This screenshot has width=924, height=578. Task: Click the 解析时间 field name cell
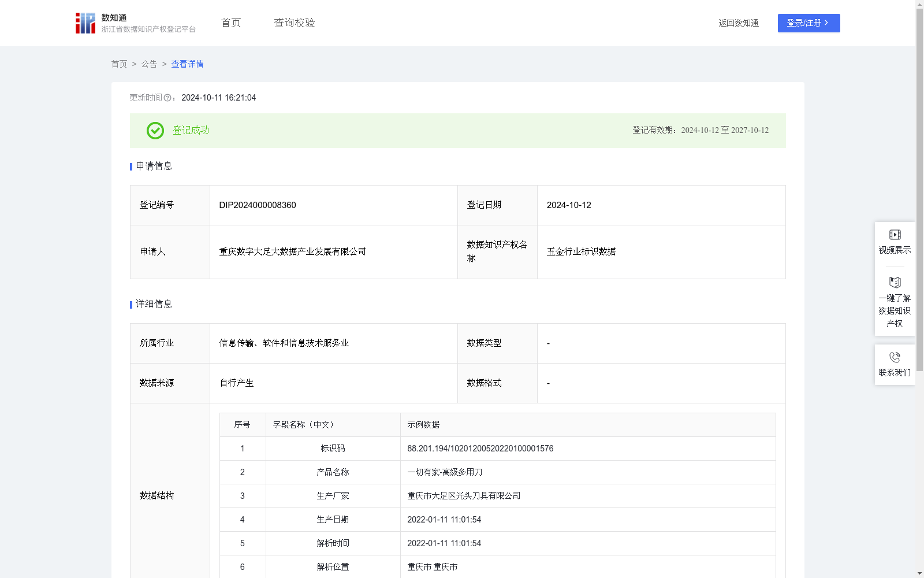[x=333, y=543]
